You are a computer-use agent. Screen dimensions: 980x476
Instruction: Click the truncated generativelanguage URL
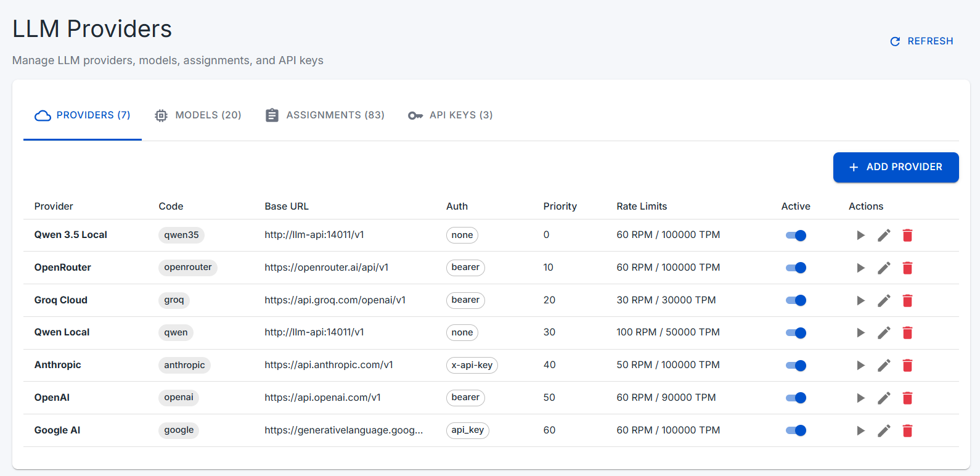click(x=344, y=430)
